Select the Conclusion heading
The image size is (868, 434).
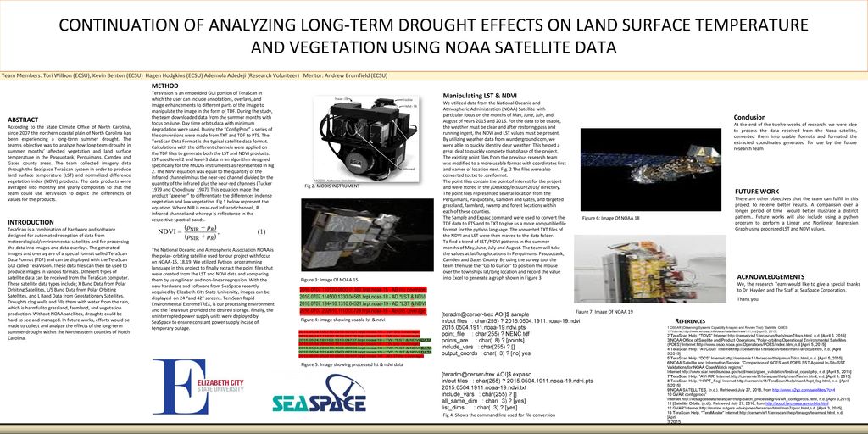749,117
